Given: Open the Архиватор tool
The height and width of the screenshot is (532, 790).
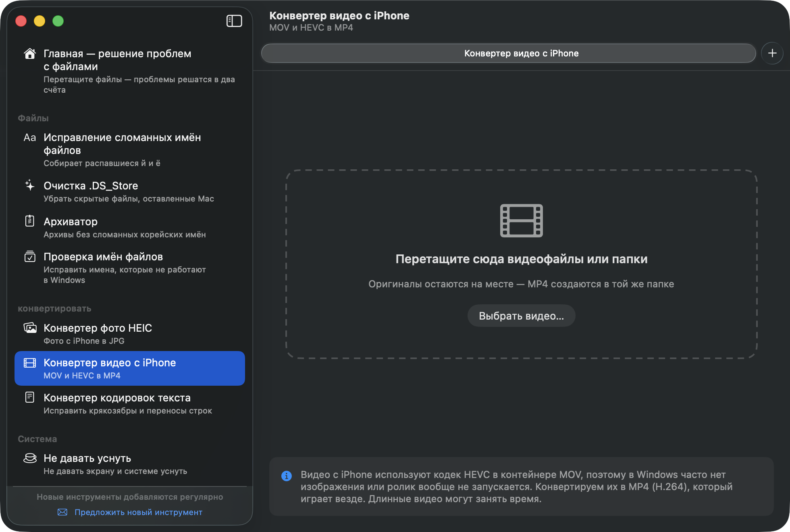Looking at the screenshot, I should (x=130, y=228).
